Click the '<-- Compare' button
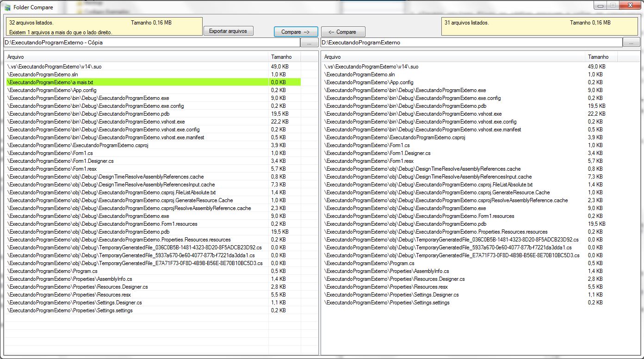Viewport: 644px width, 359px height. [343, 32]
